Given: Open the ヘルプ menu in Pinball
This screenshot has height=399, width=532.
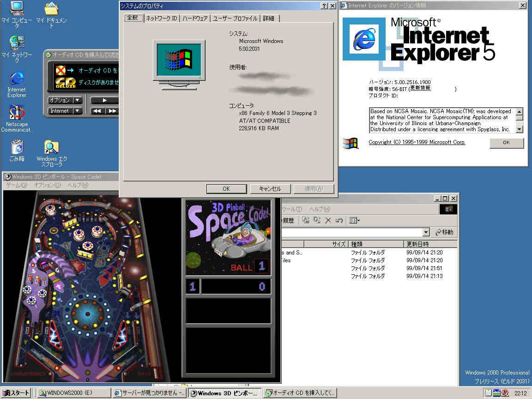Looking at the screenshot, I should pyautogui.click(x=78, y=185).
